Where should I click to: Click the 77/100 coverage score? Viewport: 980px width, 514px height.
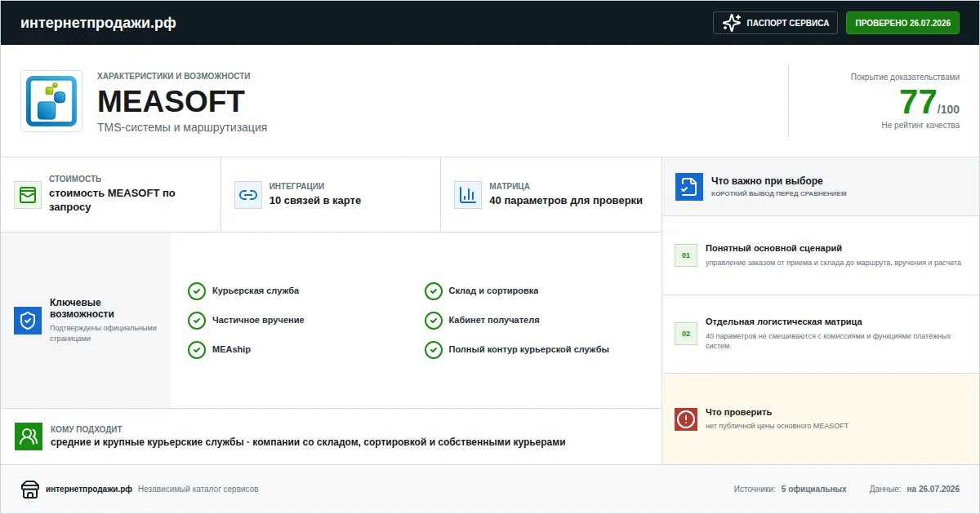point(929,103)
